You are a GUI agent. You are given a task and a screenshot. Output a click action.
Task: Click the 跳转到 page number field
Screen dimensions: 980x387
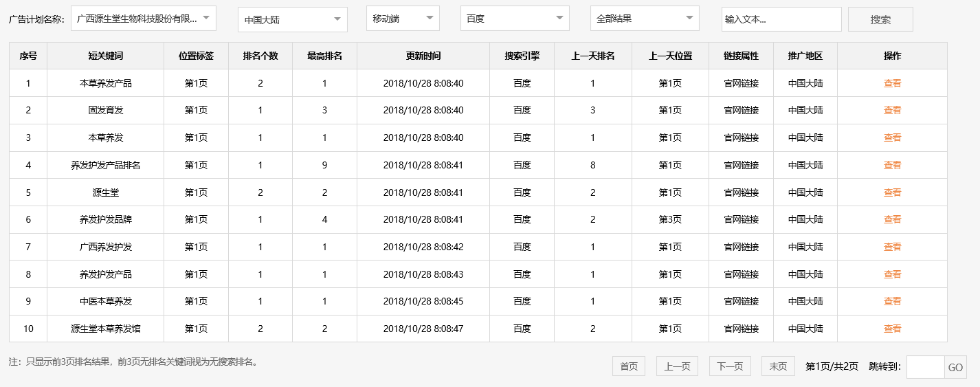(x=925, y=367)
